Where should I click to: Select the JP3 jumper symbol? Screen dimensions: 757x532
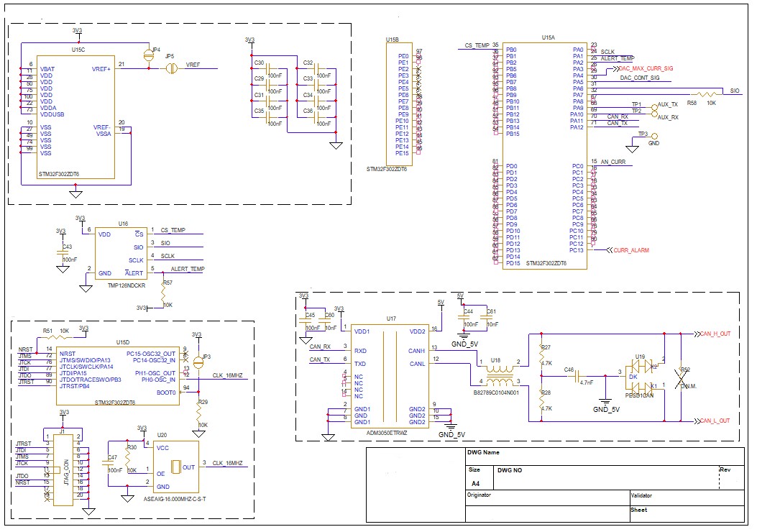pos(198,361)
